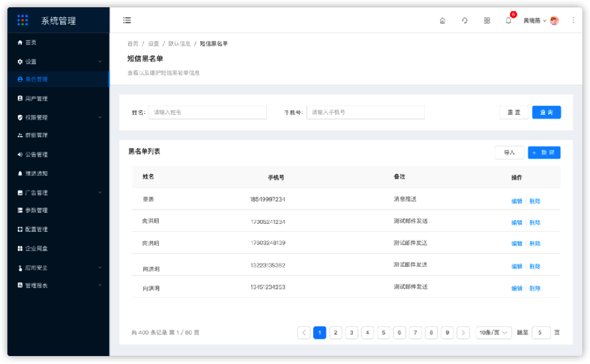
Task: Expand the 广告管理 submenu chevron
Action: pos(100,193)
